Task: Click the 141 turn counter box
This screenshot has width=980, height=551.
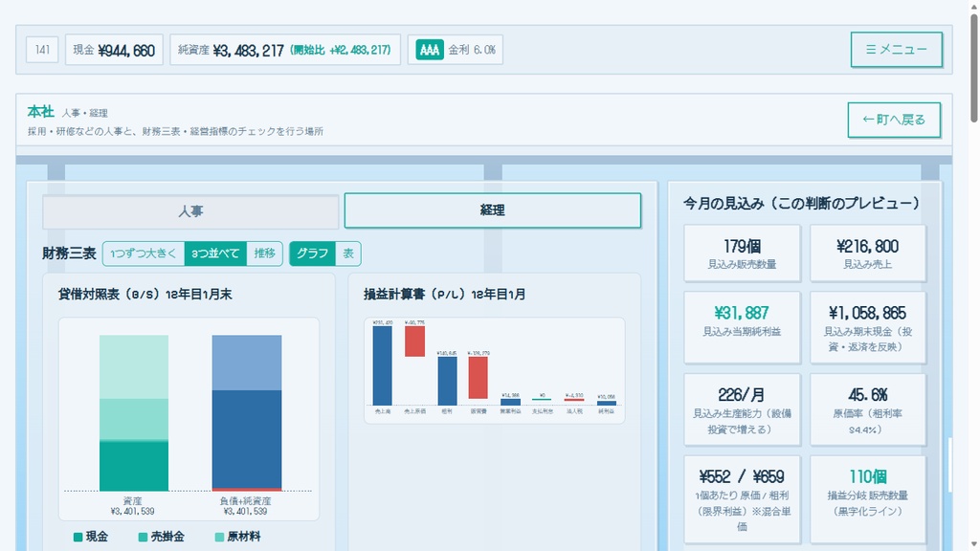Action: tap(42, 50)
